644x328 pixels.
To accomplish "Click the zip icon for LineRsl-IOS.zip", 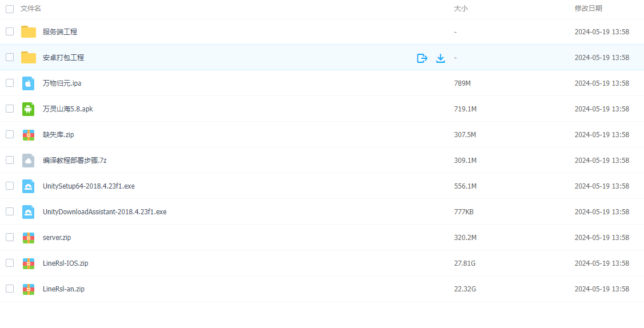I will coord(29,263).
